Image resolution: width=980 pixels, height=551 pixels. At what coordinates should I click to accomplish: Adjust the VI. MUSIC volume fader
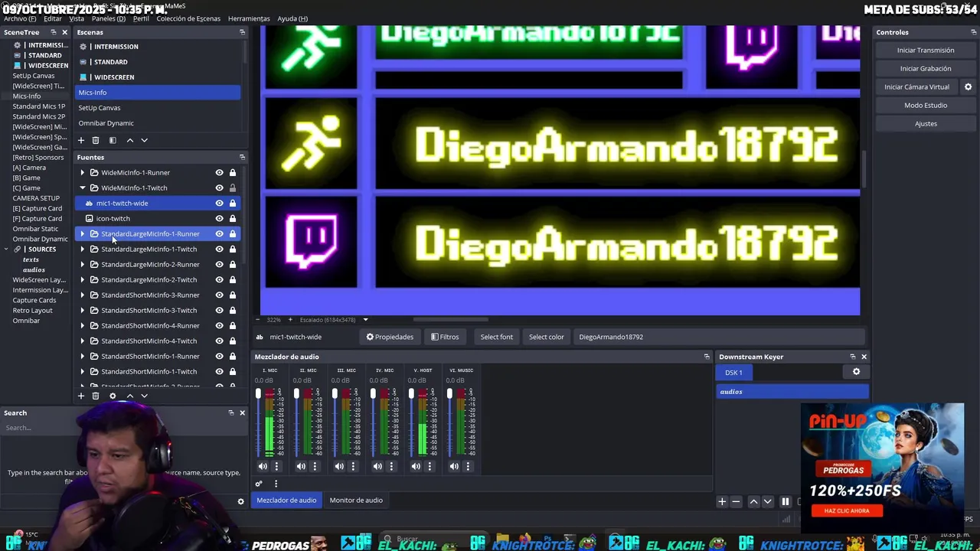[449, 393]
